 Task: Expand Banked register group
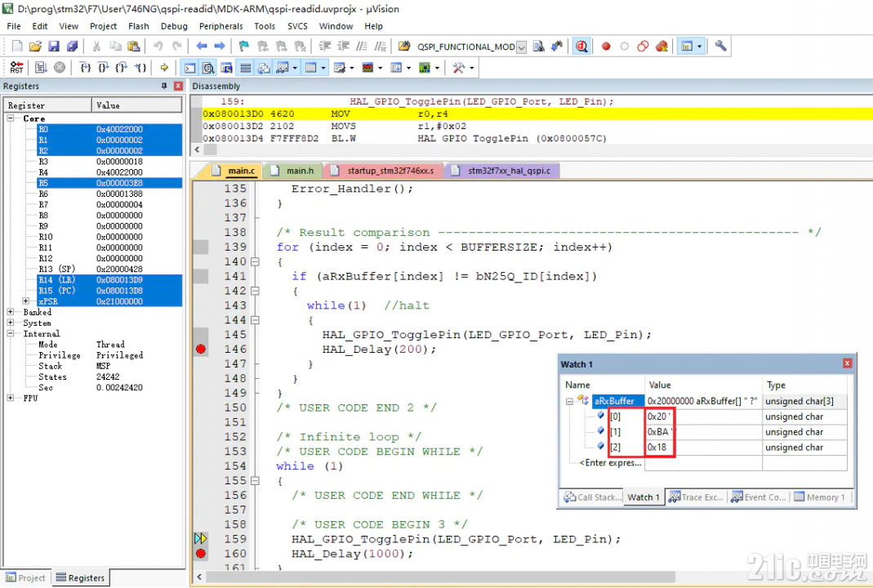[11, 312]
